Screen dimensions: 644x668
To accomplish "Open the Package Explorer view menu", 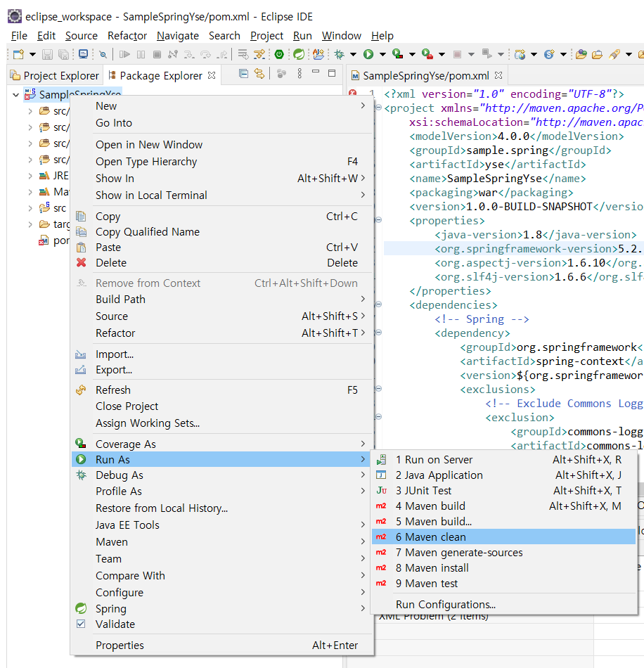I will click(x=300, y=74).
